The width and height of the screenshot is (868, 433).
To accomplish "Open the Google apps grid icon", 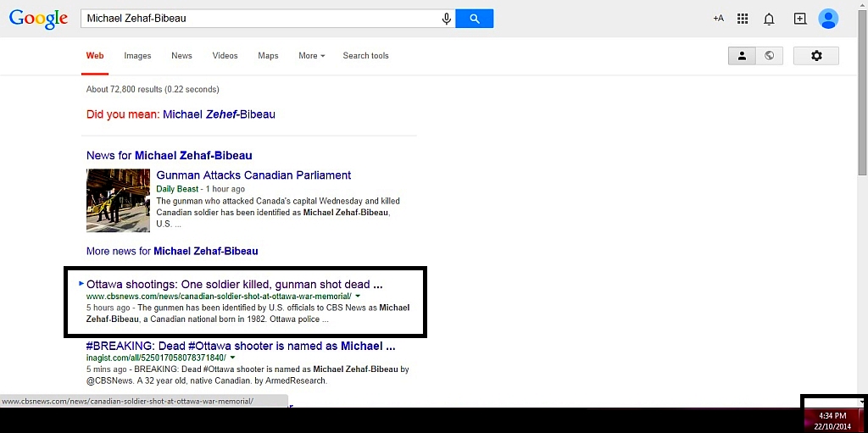I will pyautogui.click(x=743, y=19).
